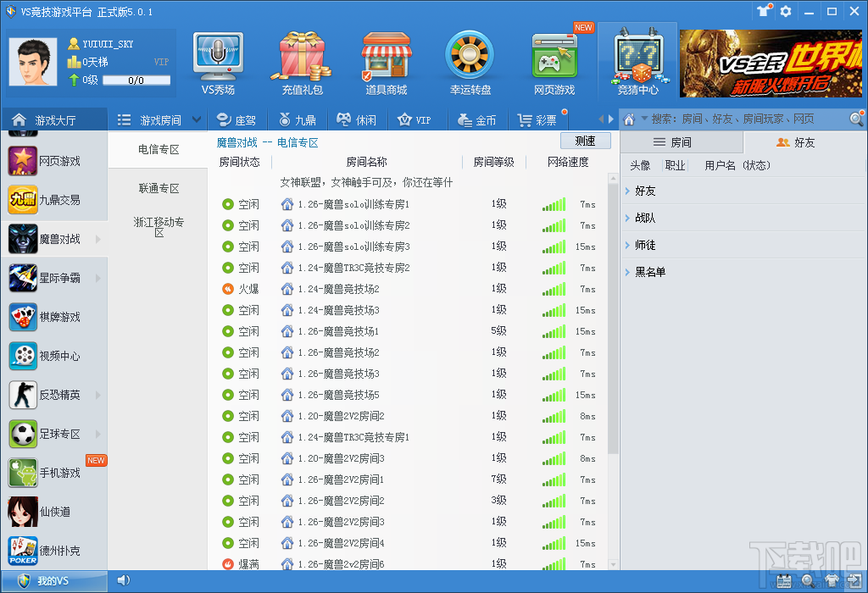Open the VS秀场 show stage
Screen dimensions: 868x593
[217, 59]
